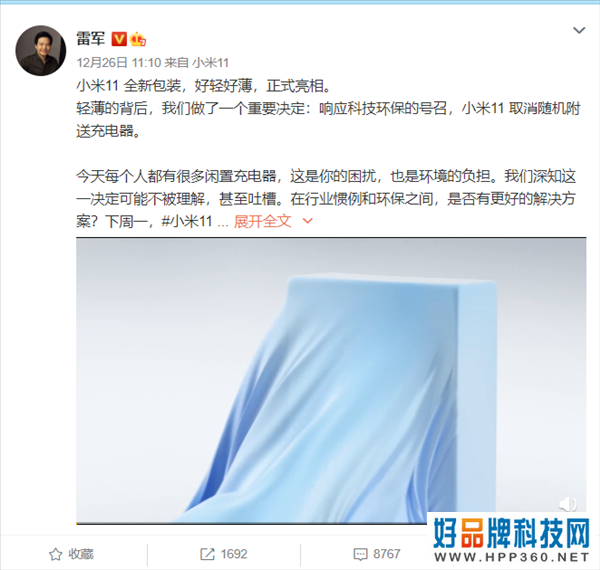Open the #小米11 hashtag topic
This screenshot has height=570, width=600.
(x=187, y=221)
